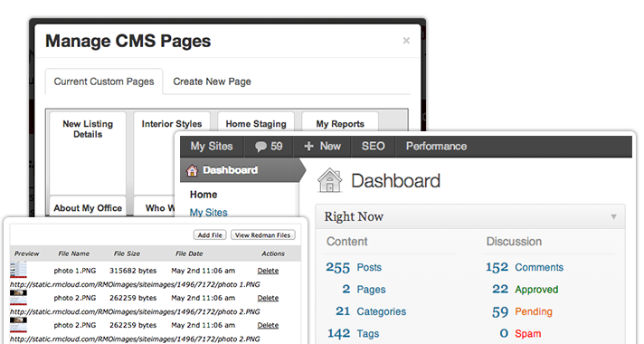
Task: Open My Sites link under Home
Action: tap(209, 213)
